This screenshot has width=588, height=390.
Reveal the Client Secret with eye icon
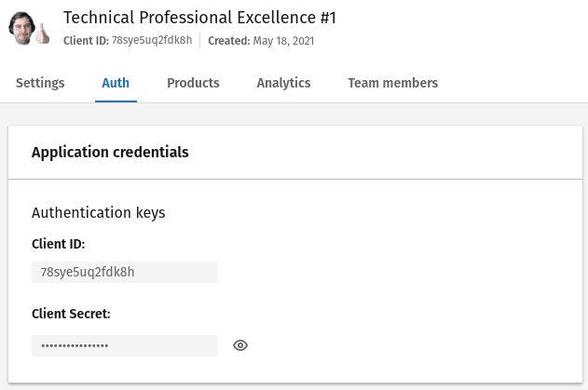coord(240,345)
